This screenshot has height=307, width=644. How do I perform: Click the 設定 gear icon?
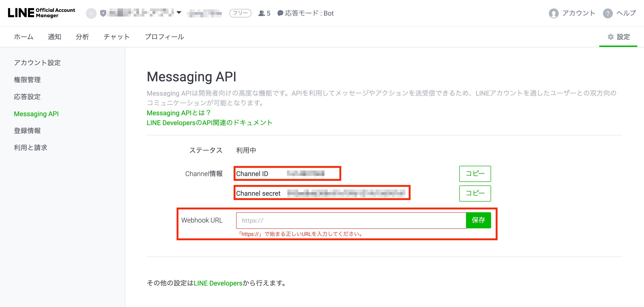tap(610, 37)
